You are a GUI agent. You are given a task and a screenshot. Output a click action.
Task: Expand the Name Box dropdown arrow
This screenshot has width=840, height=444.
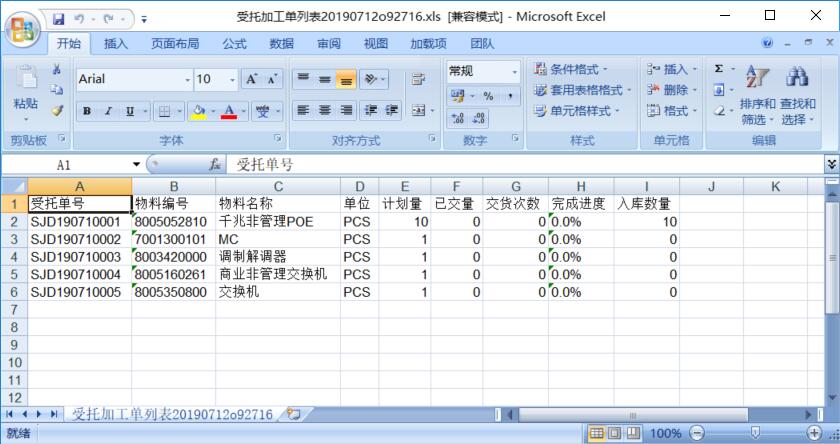(x=137, y=164)
